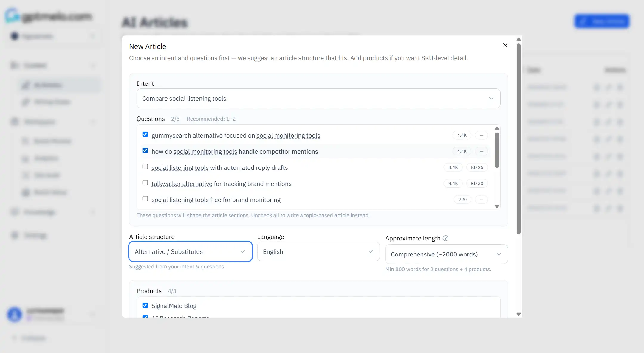The image size is (644, 353).
Task: Open the Article structure dropdown
Action: 191,251
